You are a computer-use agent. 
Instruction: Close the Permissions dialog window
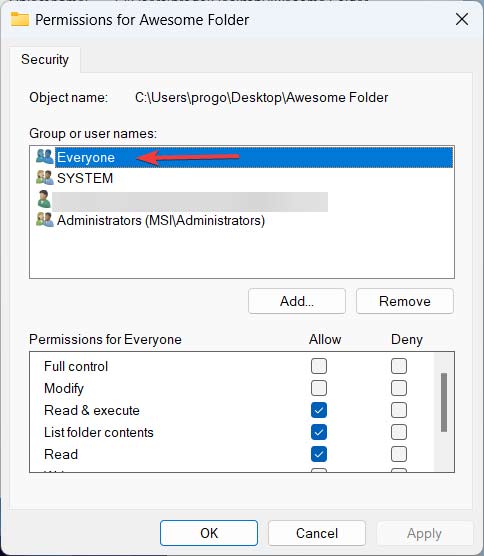pyautogui.click(x=462, y=19)
